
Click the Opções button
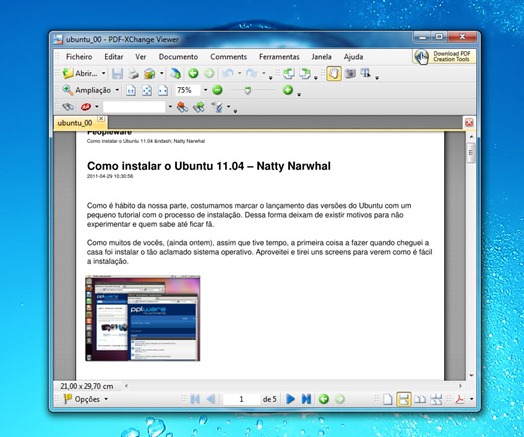tap(85, 399)
